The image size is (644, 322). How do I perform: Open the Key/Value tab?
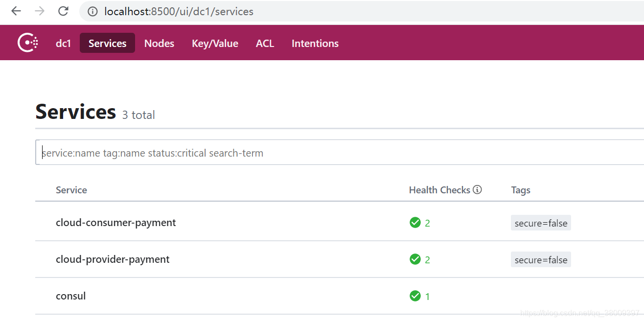pos(215,43)
